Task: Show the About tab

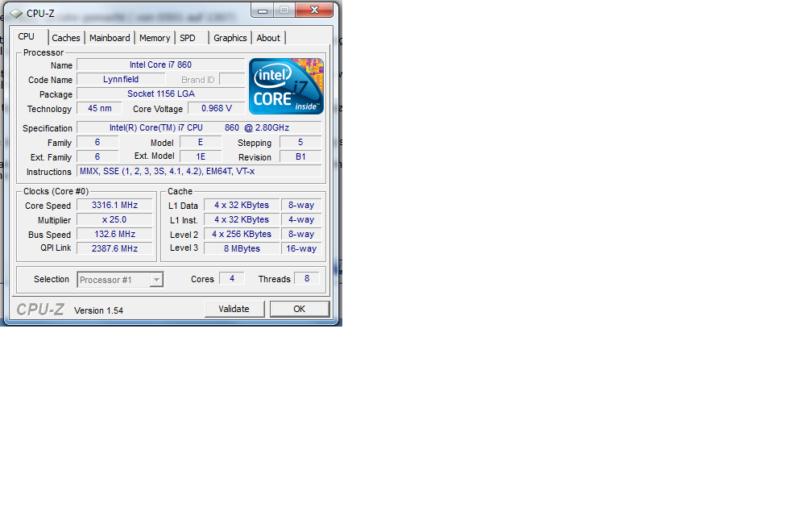Action: pos(268,38)
